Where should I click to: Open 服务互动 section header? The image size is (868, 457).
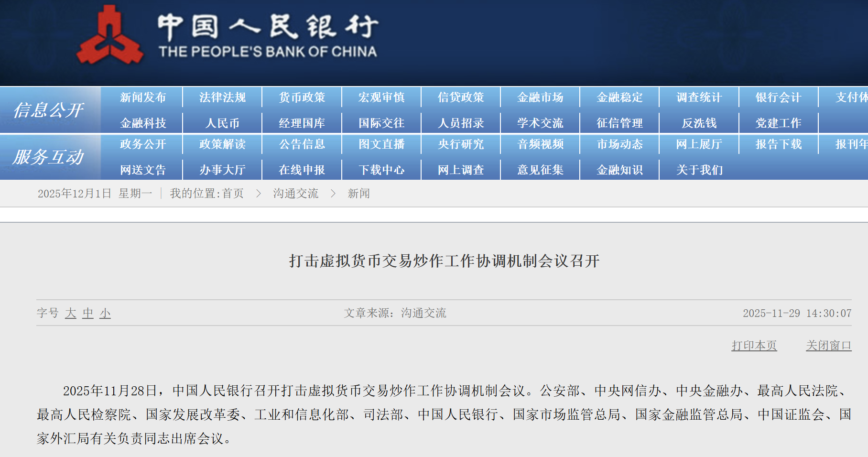point(49,157)
